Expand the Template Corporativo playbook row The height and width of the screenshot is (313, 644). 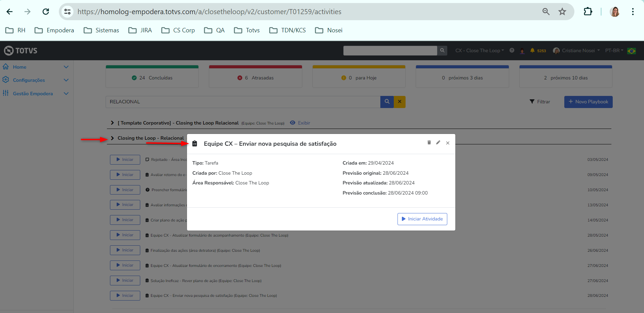pyautogui.click(x=112, y=123)
